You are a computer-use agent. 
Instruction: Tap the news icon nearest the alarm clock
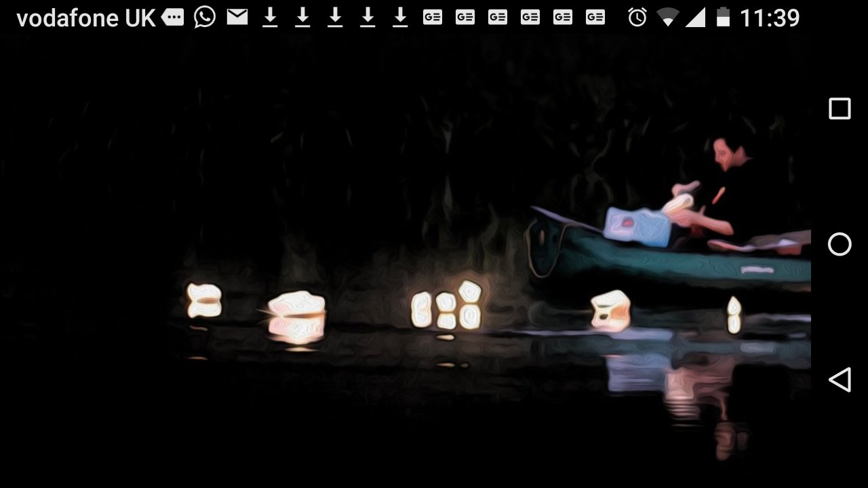click(595, 18)
